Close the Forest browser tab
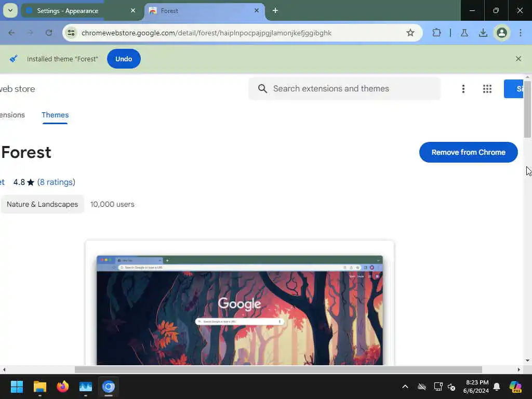532x399 pixels. [x=257, y=10]
